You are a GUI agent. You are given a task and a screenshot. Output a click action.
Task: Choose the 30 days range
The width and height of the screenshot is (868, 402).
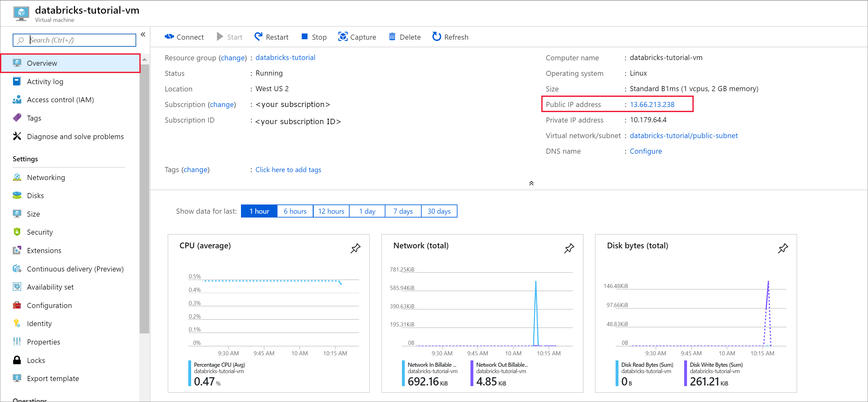pyautogui.click(x=439, y=211)
